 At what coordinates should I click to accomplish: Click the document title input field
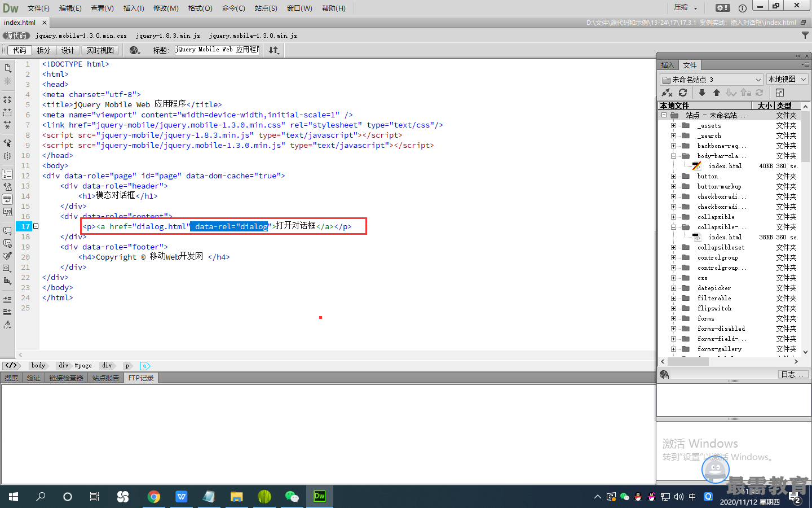point(217,50)
